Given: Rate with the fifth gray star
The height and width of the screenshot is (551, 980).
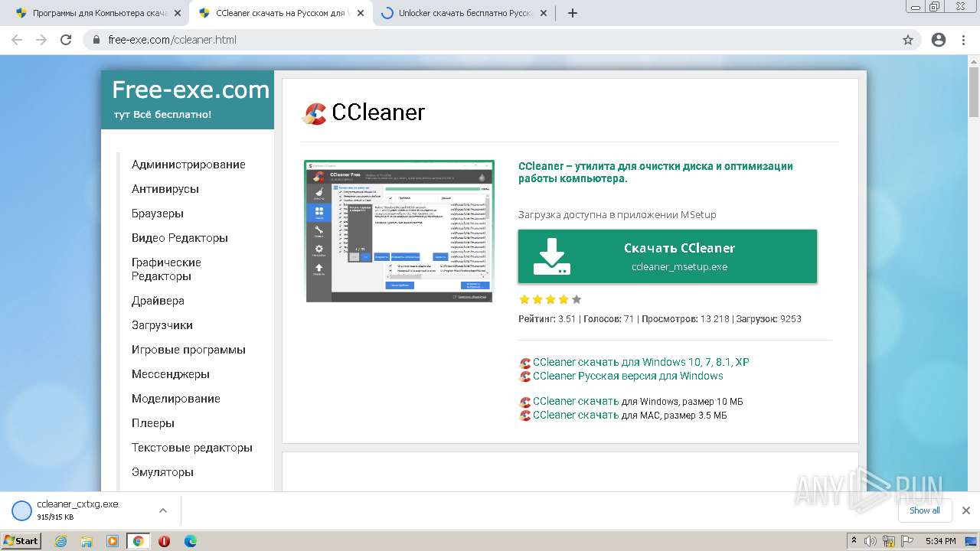Looking at the screenshot, I should click(x=577, y=299).
